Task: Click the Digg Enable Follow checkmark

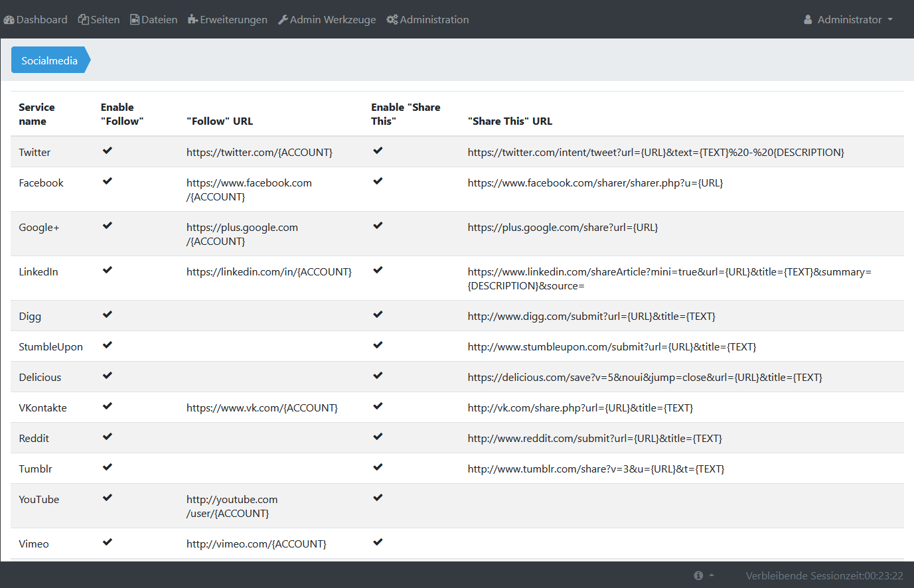Action: click(108, 315)
